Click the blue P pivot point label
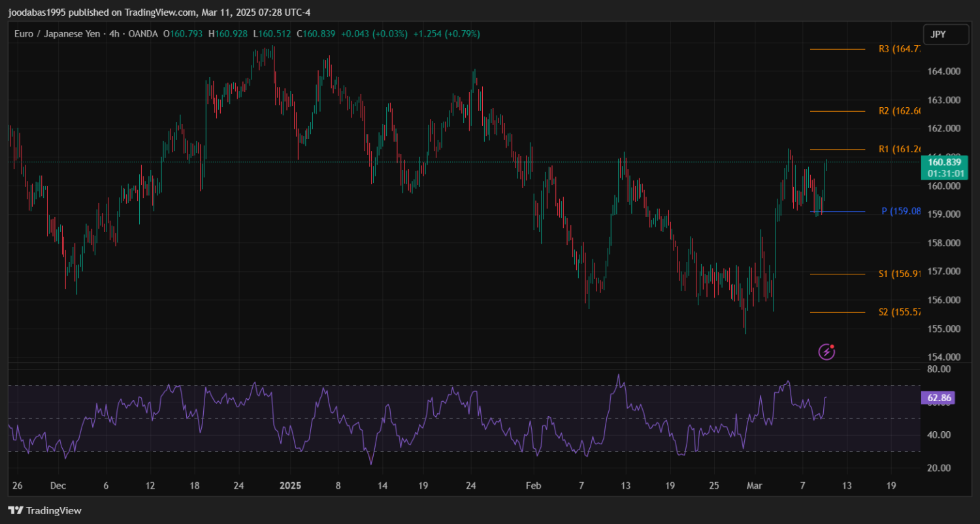 pos(900,211)
